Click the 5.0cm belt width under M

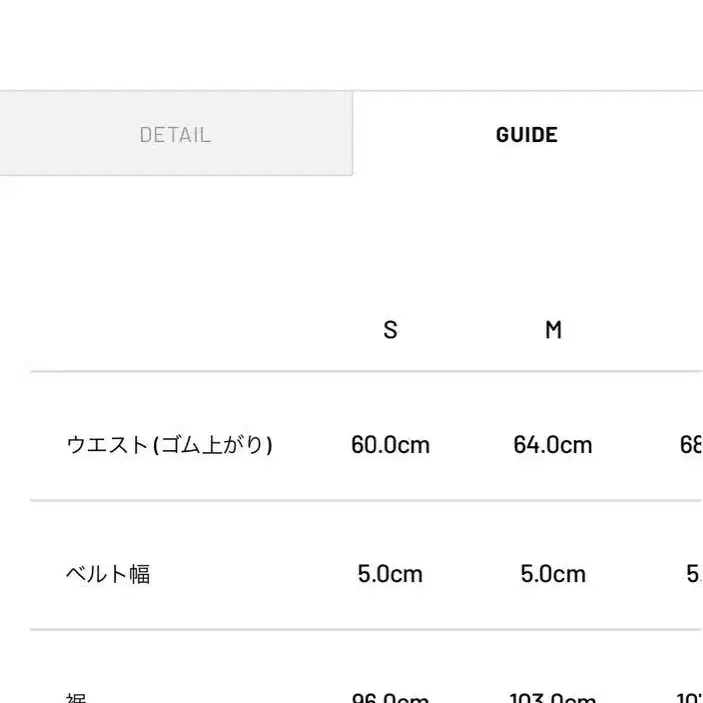tap(553, 574)
